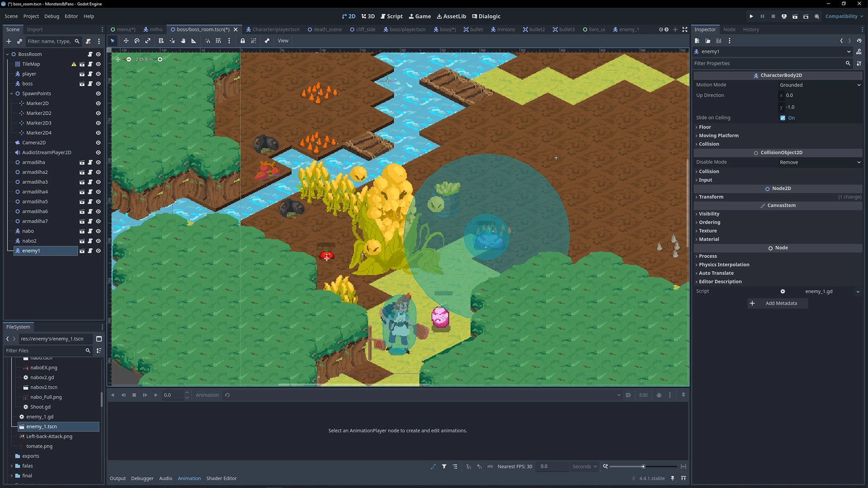This screenshot has width=868, height=488.
Task: Open the History tab in the Inspector dock
Action: (751, 29)
